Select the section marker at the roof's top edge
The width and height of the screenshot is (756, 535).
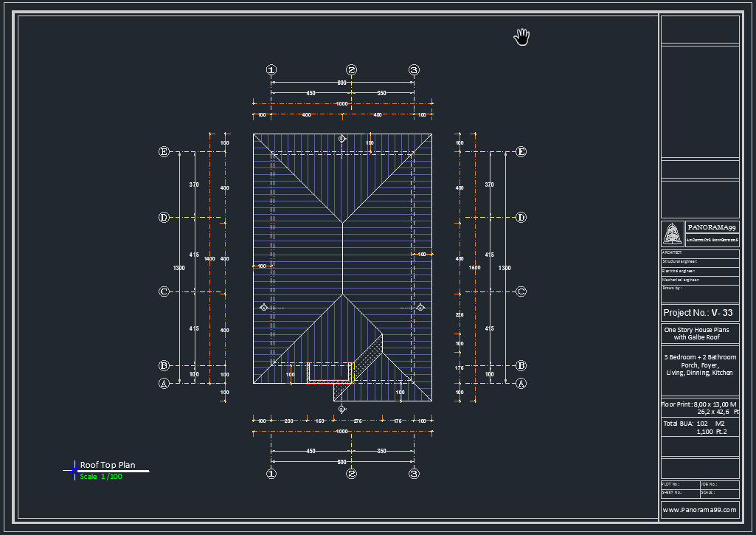(x=341, y=139)
